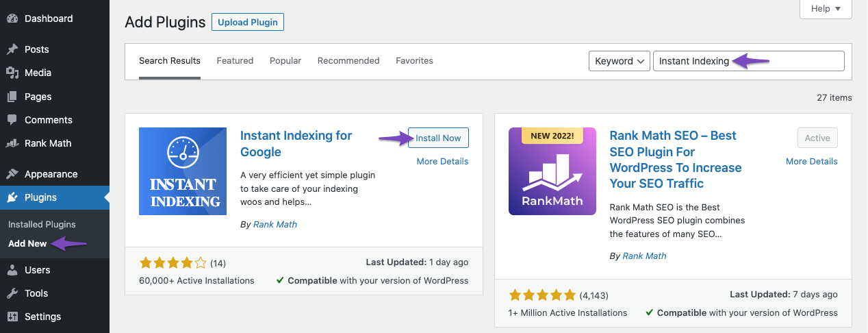Click the Users person icon
Screen dimensions: 868x333
(12, 270)
